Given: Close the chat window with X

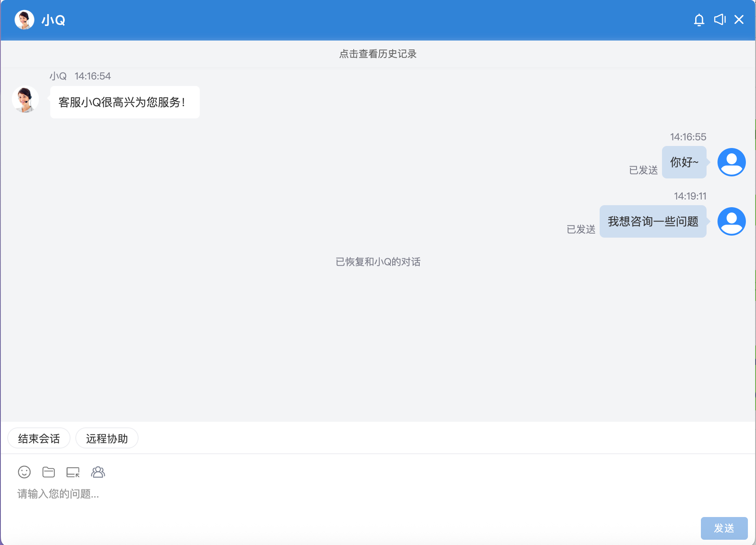Looking at the screenshot, I should point(739,20).
